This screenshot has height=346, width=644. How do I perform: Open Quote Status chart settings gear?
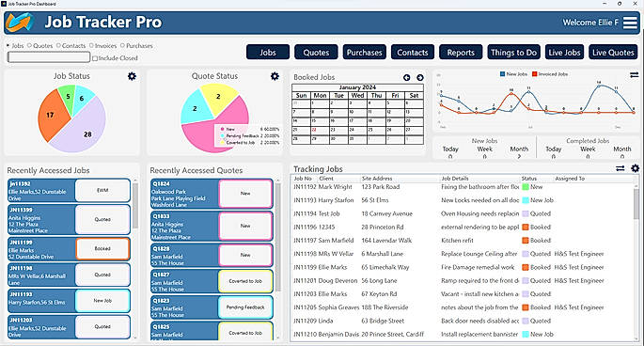pyautogui.click(x=275, y=76)
